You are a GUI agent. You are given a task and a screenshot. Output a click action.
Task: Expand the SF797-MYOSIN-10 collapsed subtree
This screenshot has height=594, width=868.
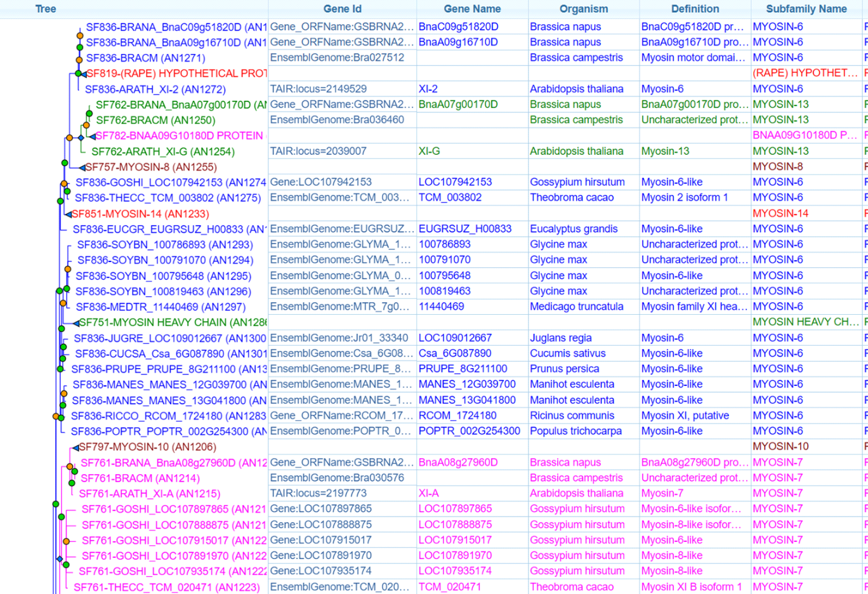76,447
